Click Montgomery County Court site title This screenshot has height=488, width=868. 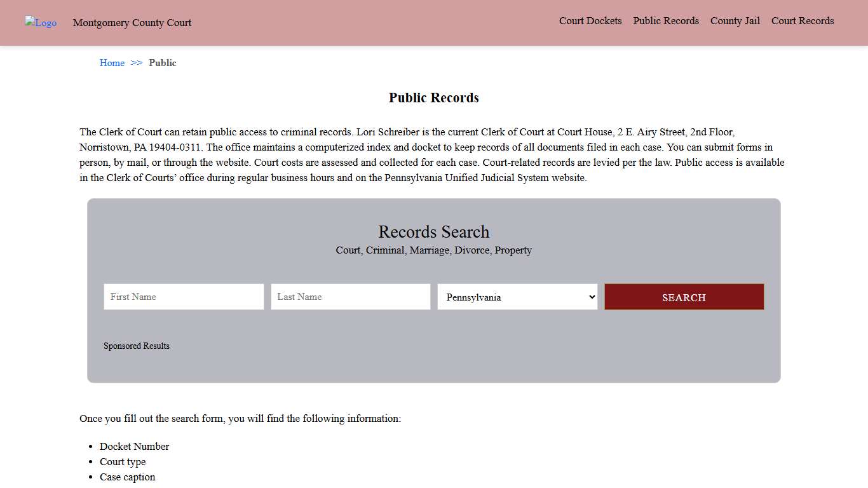[132, 23]
